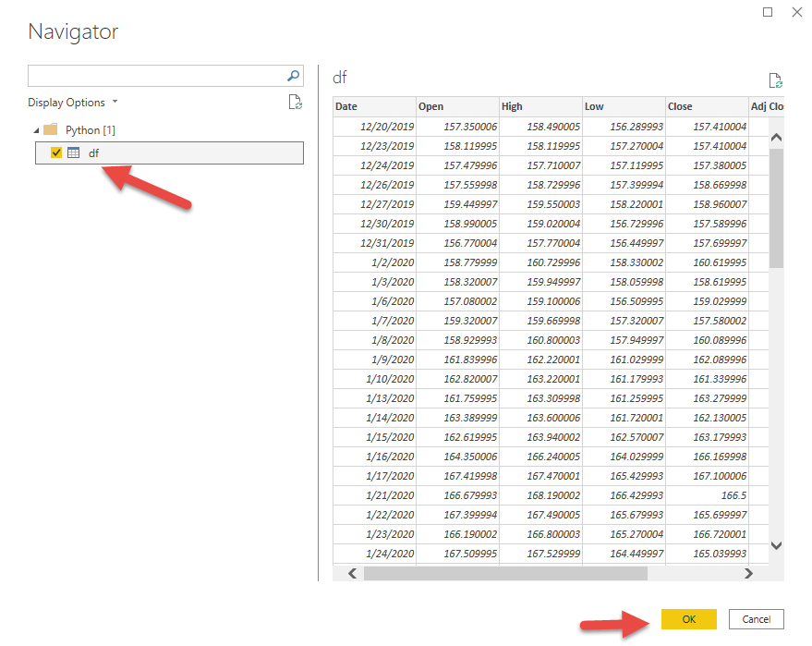Screen dimensions: 812x646
Task: Click the High column header
Action: [540, 106]
